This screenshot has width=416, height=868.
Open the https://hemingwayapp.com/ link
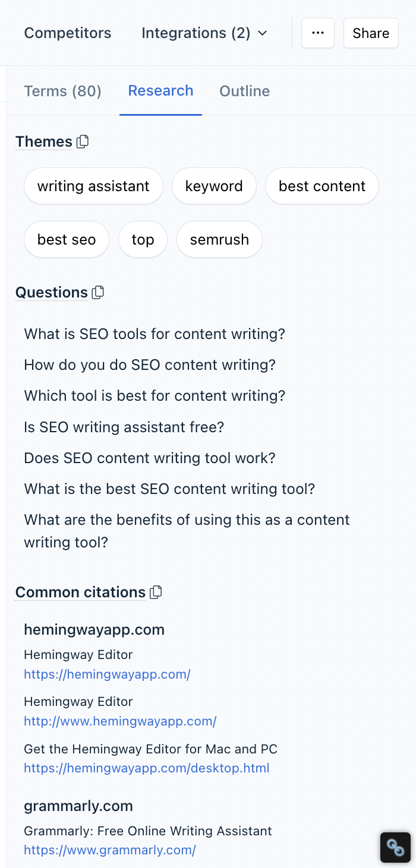(107, 674)
